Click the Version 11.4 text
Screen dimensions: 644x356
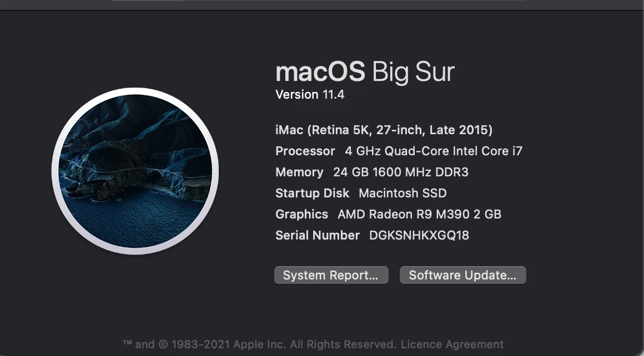(x=310, y=95)
